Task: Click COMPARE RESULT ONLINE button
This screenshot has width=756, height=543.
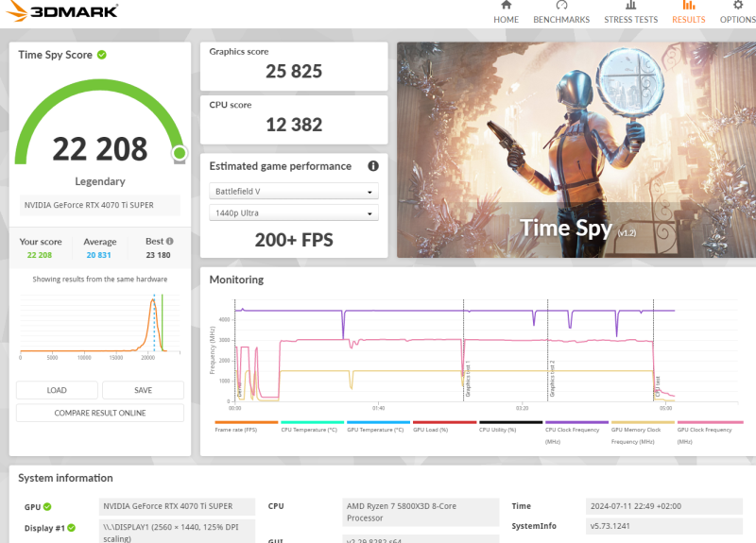Action: click(x=100, y=413)
